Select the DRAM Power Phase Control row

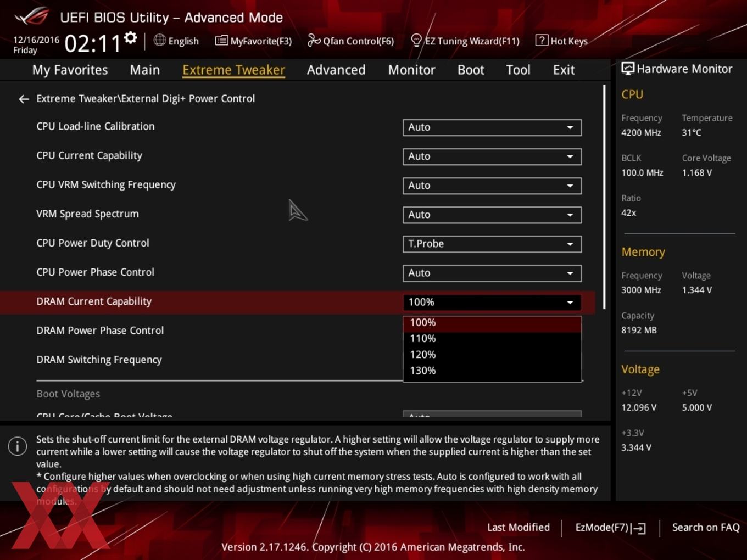point(100,331)
